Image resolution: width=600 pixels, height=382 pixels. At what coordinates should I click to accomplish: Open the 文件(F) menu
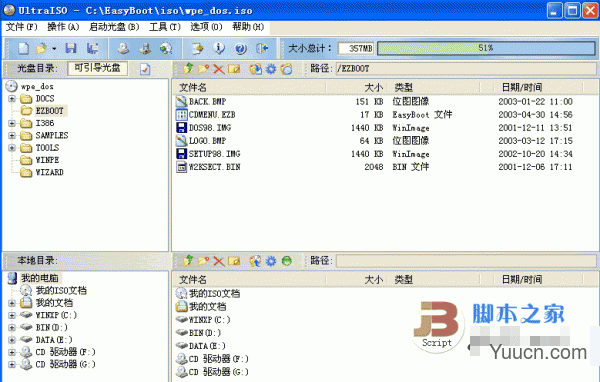click(21, 27)
